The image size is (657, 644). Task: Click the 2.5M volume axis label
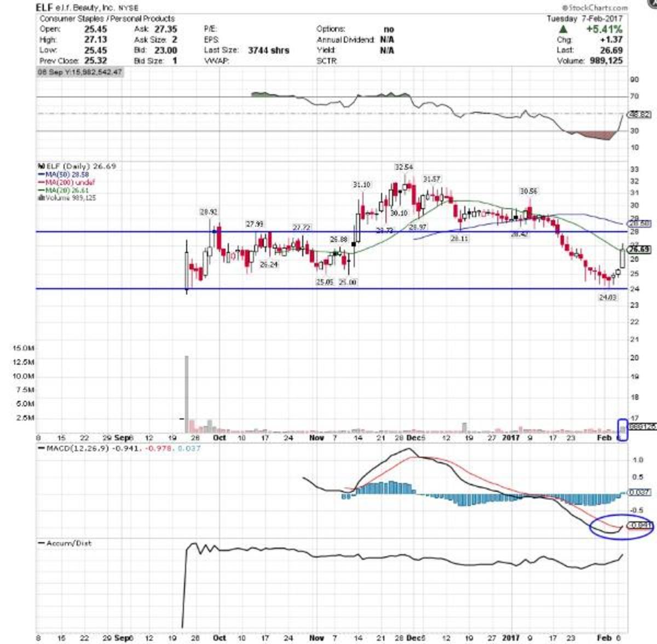(x=26, y=418)
